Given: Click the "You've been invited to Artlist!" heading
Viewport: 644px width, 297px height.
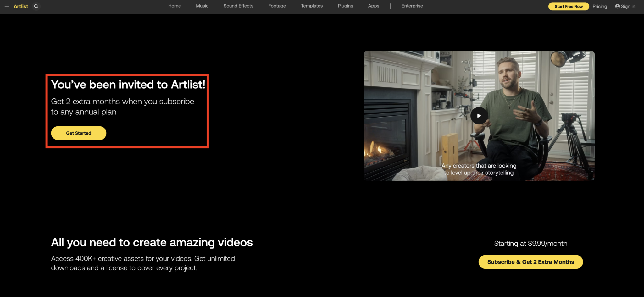Looking at the screenshot, I should pyautogui.click(x=128, y=85).
